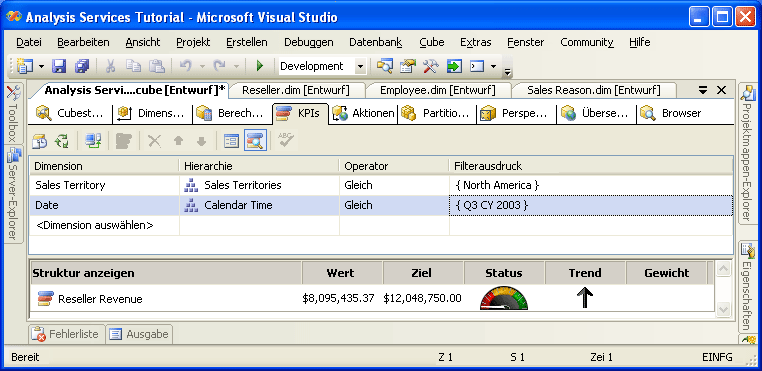The width and height of the screenshot is (762, 371).
Task: Click the green Start debugging arrow
Action: 260,66
